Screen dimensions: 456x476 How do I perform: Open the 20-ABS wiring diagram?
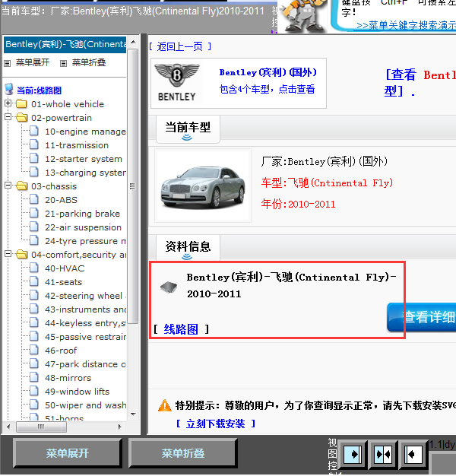click(62, 200)
